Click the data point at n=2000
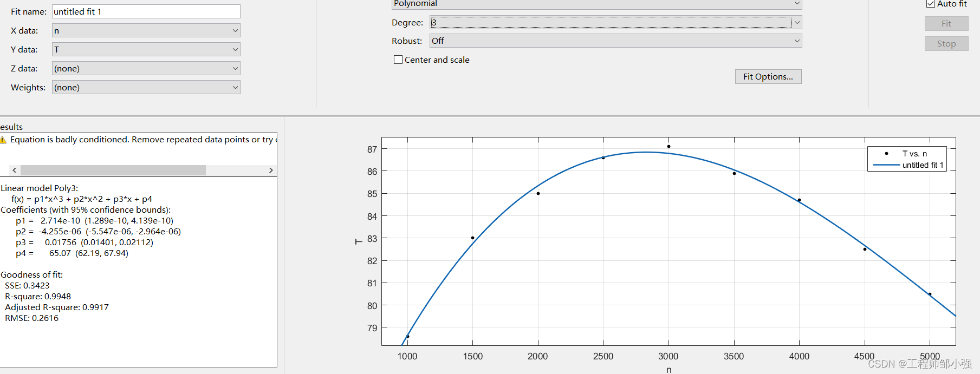 coord(538,193)
